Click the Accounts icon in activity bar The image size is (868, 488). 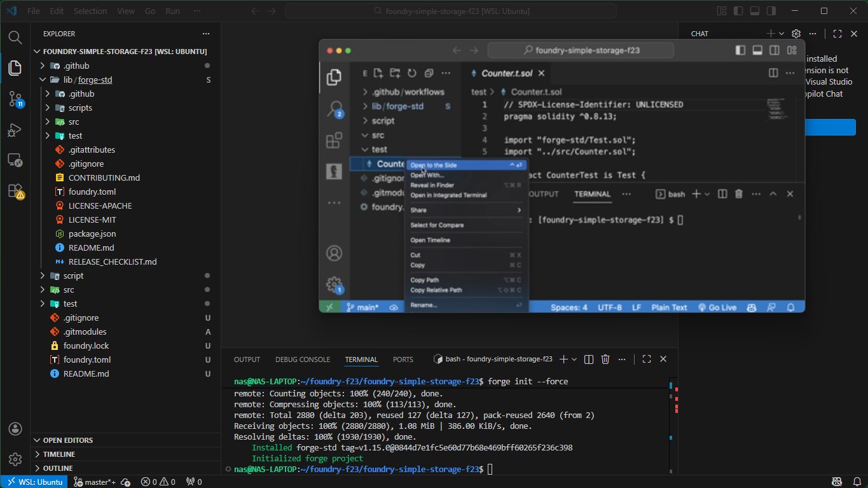click(x=15, y=429)
